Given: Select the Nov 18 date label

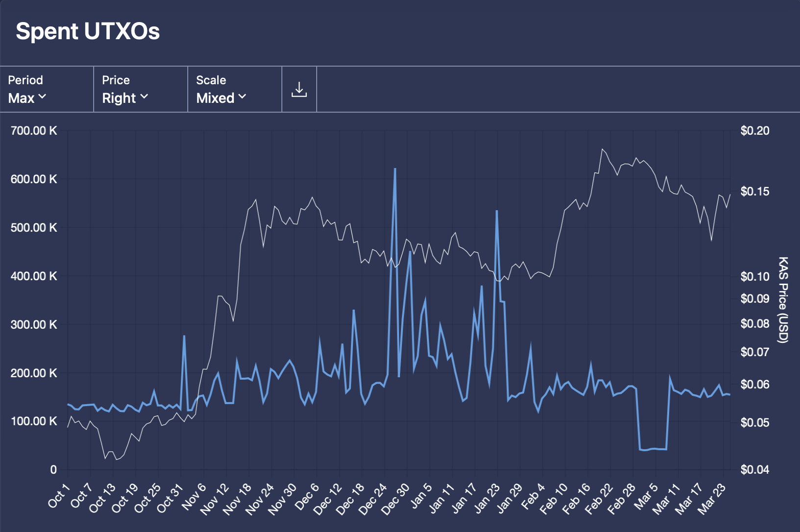Looking at the screenshot, I should tap(237, 499).
